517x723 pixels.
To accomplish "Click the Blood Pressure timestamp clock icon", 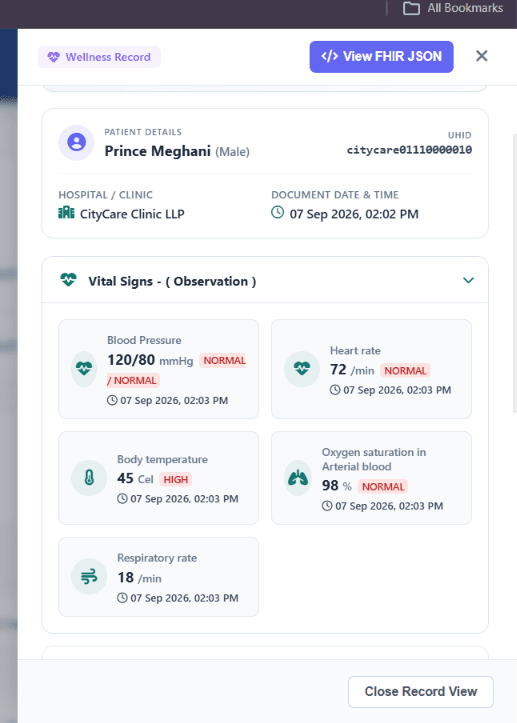I will (x=112, y=400).
